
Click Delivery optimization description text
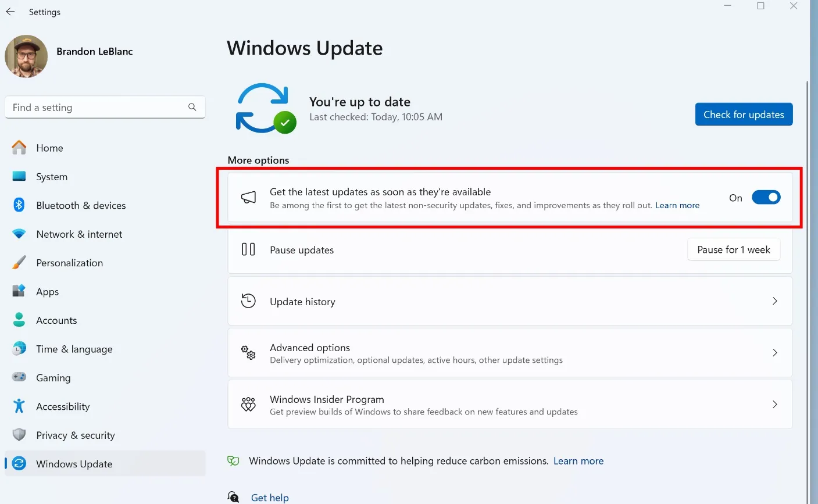(x=416, y=360)
